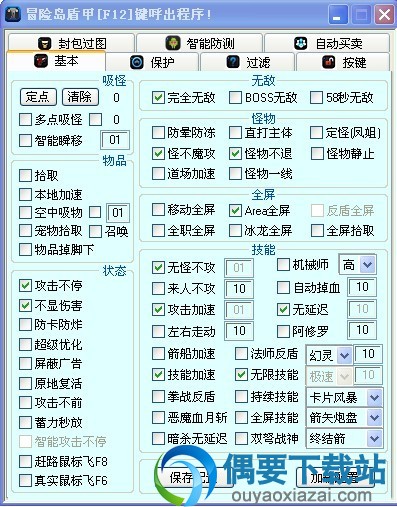Switch to the 按键 tab

click(343, 62)
